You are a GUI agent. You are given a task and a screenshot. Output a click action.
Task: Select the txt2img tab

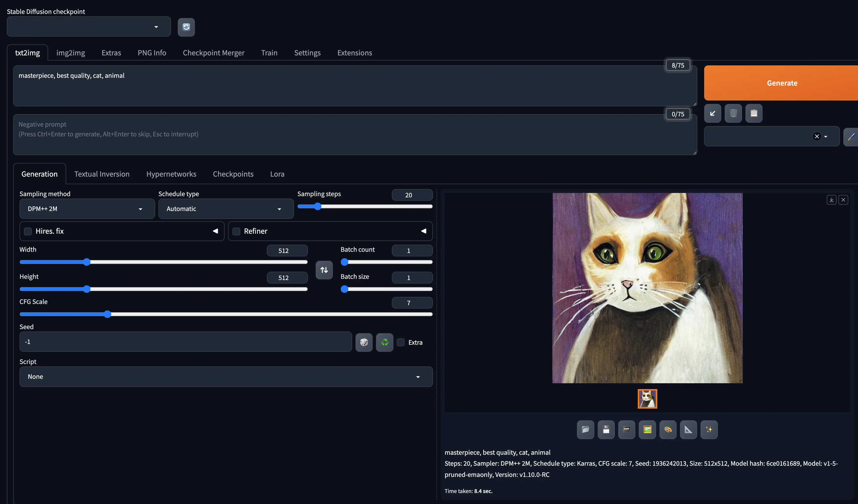pyautogui.click(x=27, y=53)
